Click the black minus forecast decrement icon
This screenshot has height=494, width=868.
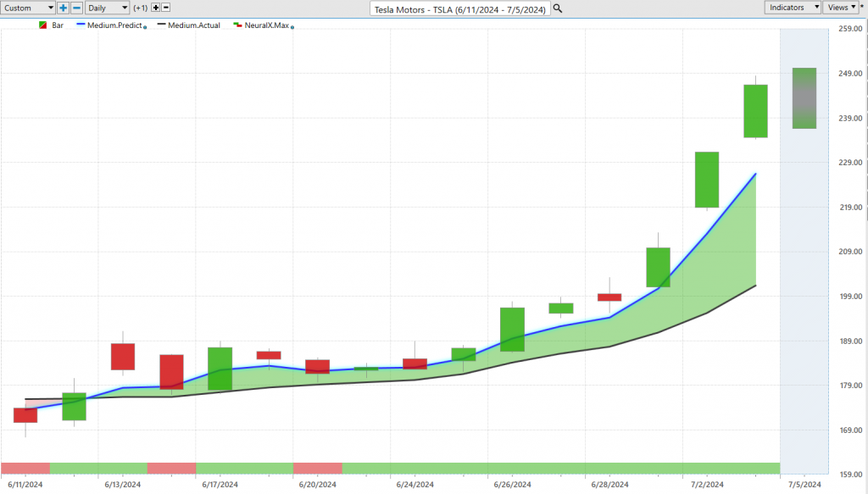pyautogui.click(x=165, y=8)
